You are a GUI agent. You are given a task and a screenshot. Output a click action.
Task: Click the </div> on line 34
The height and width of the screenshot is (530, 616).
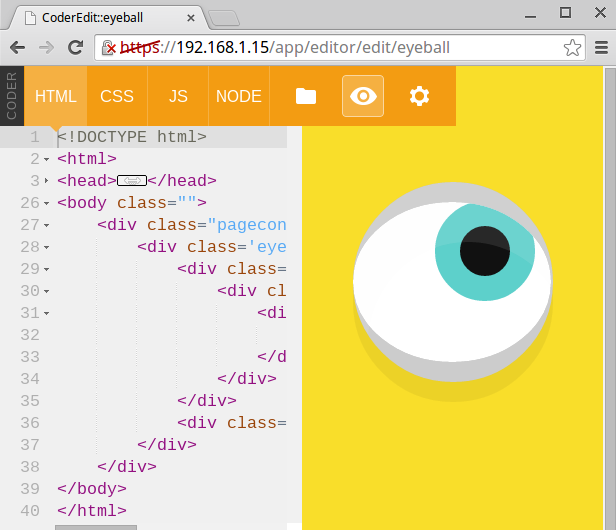click(x=247, y=379)
